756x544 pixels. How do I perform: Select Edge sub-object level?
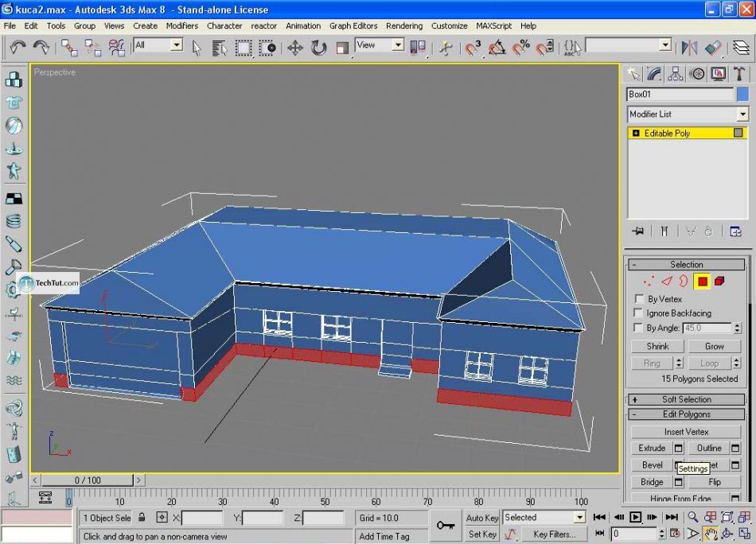[x=667, y=281]
